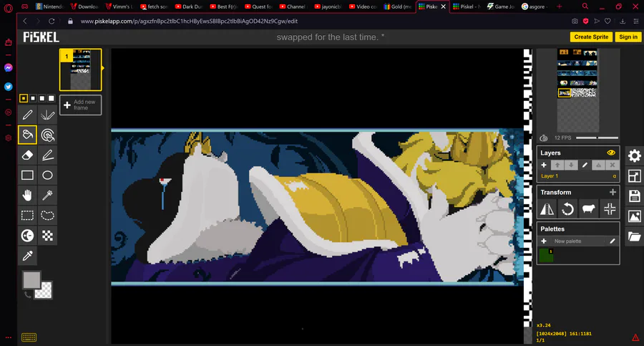Select the Dithering checkerboard tool
This screenshot has height=346, width=644.
click(x=47, y=236)
